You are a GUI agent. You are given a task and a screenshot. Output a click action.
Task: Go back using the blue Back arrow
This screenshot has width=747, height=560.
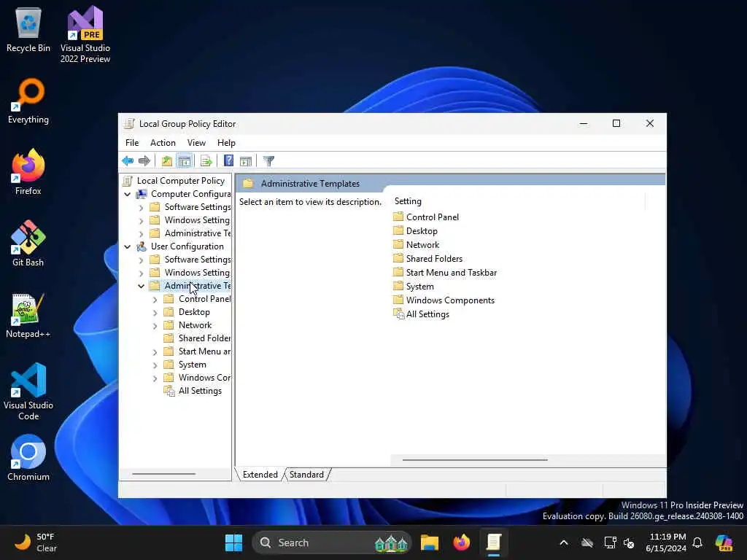tap(128, 161)
